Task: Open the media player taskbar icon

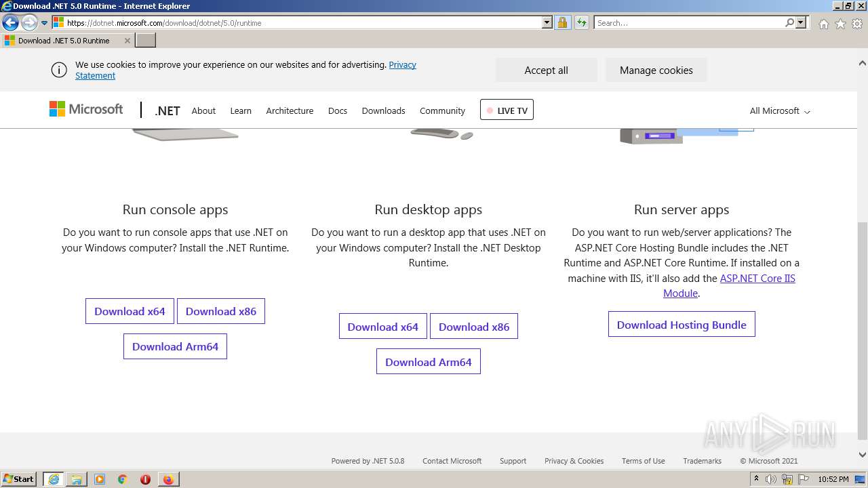Action: tap(100, 479)
